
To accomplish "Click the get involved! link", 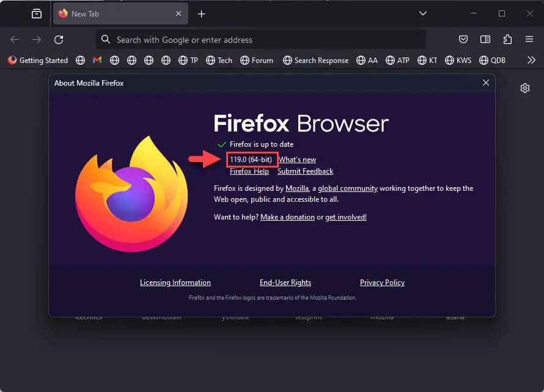I will pyautogui.click(x=346, y=217).
